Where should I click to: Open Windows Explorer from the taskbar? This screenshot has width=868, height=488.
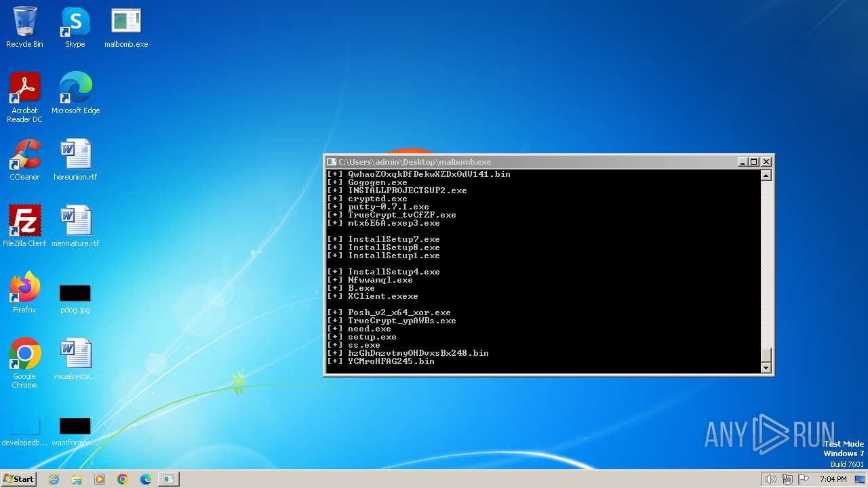click(77, 479)
